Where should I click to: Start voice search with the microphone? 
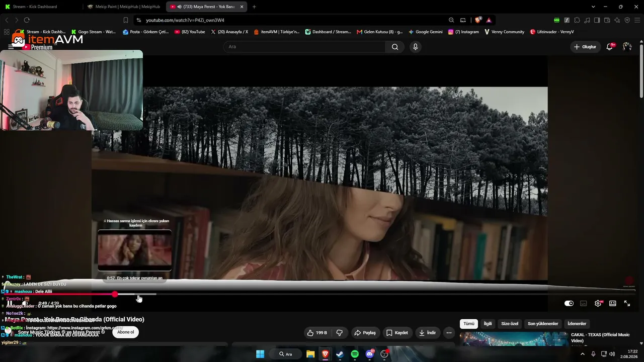pyautogui.click(x=415, y=47)
